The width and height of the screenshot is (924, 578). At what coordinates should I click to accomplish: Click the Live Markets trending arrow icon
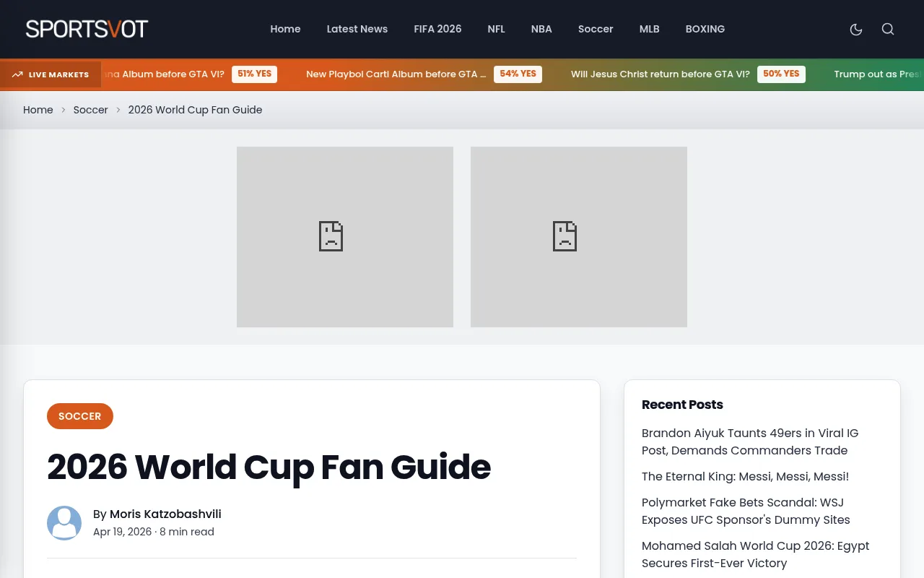tap(17, 74)
